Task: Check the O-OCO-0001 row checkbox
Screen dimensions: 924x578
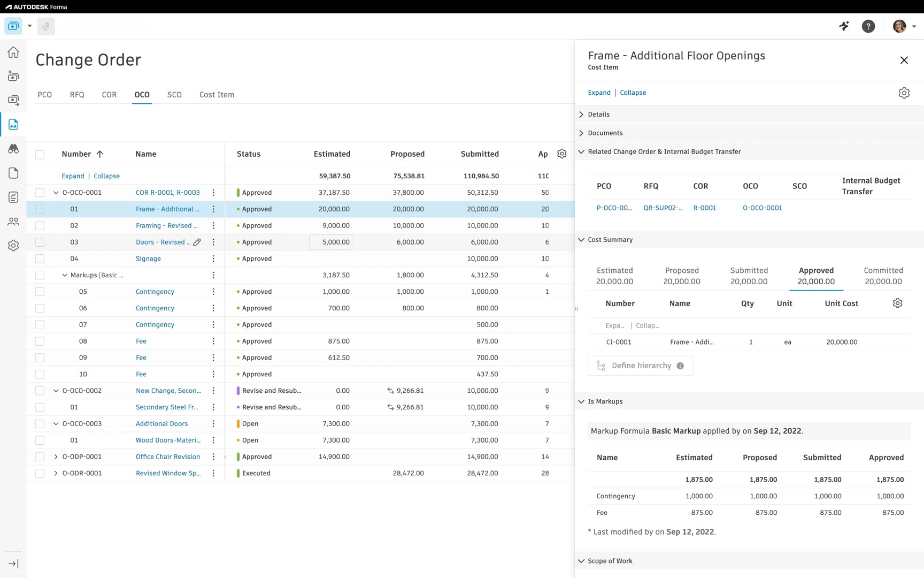Action: pos(40,193)
